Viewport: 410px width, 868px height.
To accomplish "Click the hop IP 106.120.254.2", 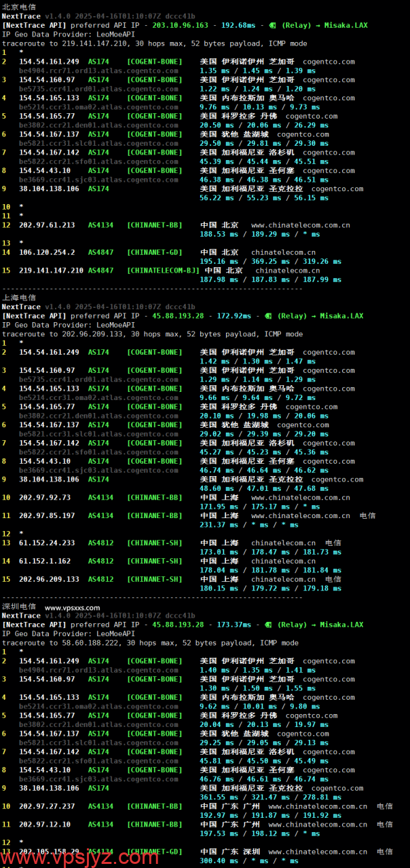I will 47,252.
